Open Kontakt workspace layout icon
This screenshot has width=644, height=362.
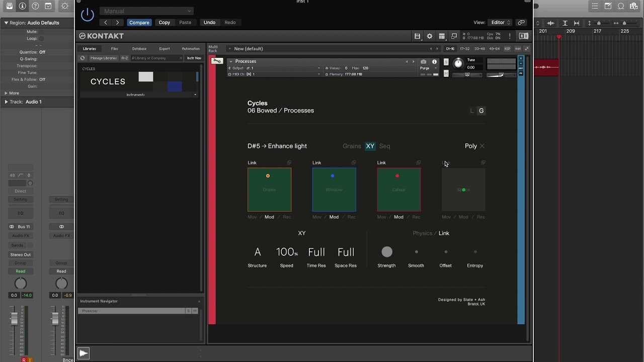click(442, 36)
